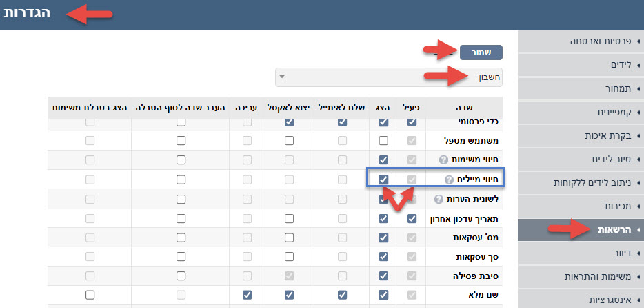Viewport: 644px width, 308px height.
Task: Go to בקרת איכות settings section
Action: click(581, 135)
